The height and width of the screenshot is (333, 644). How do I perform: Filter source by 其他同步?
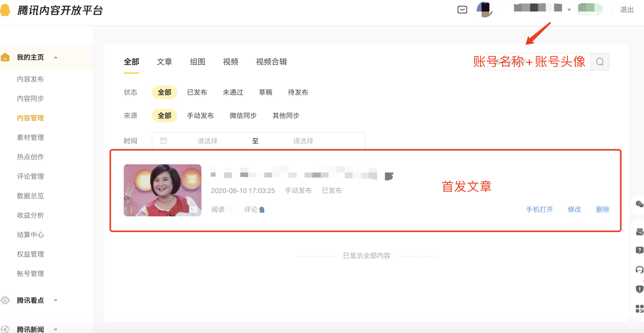pos(286,116)
